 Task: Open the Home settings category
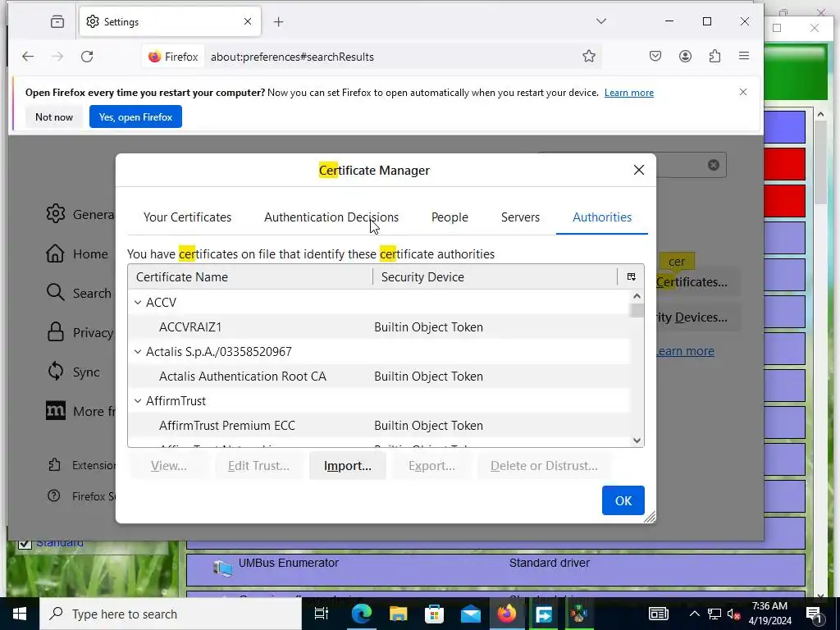tap(77, 254)
